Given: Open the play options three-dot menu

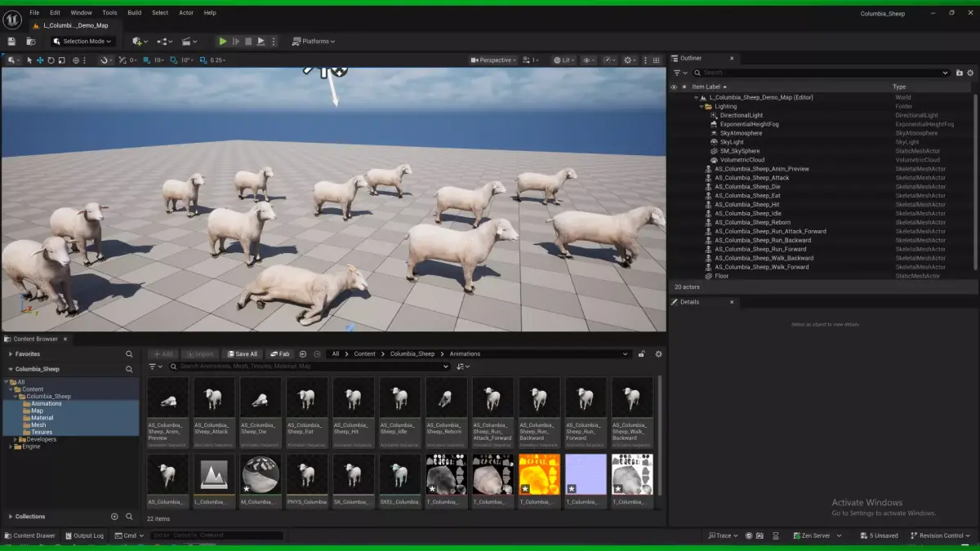Looking at the screenshot, I should coord(274,42).
